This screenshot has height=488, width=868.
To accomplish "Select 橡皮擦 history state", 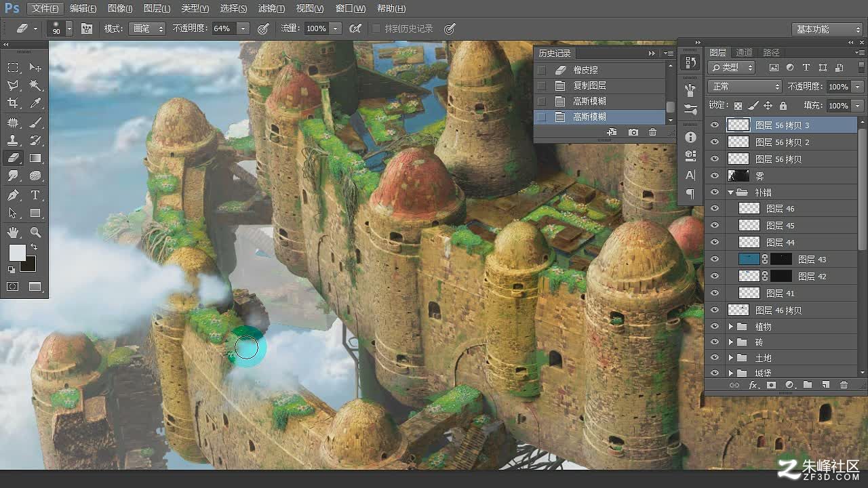I will point(599,70).
